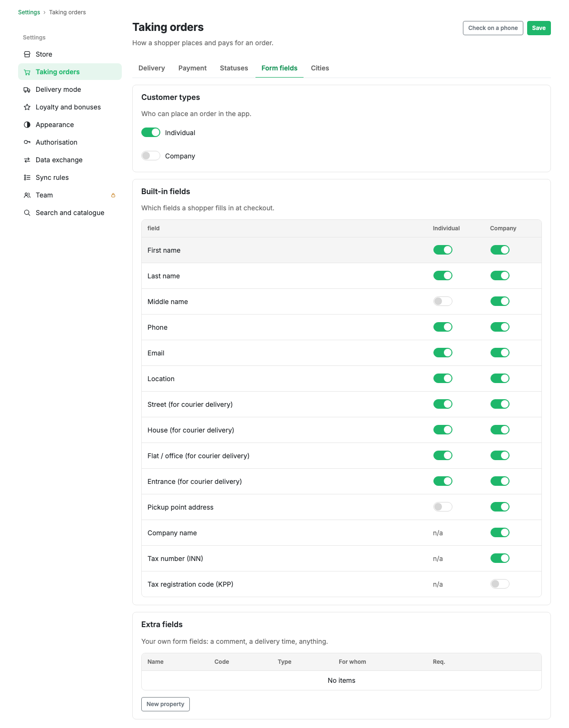
Task: Go to Authorisation settings
Action: (70, 142)
